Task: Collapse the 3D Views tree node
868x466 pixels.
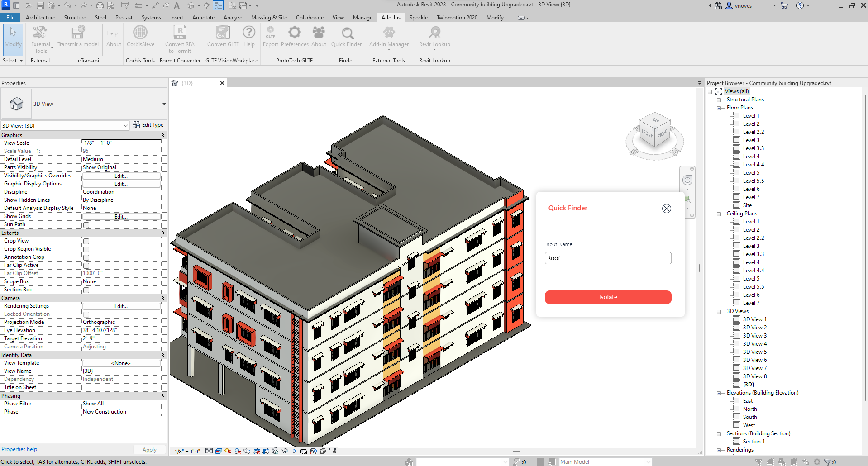Action: point(719,312)
